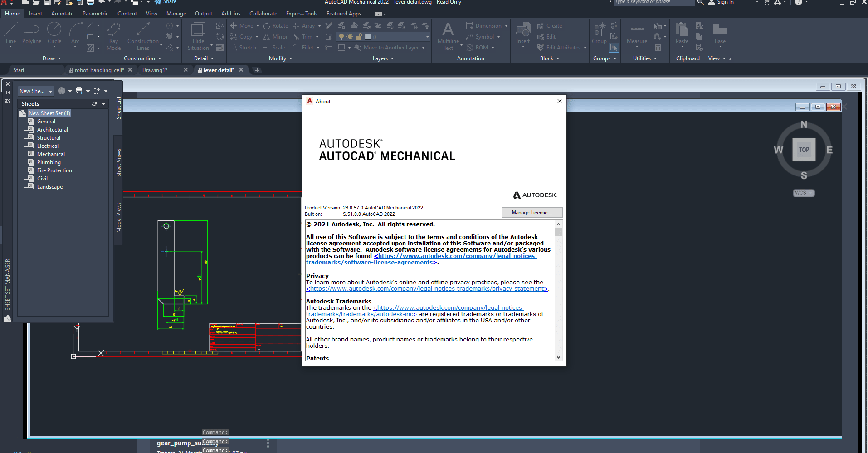This screenshot has height=453, width=868.
Task: Expand the Draw panel
Action: (x=52, y=58)
